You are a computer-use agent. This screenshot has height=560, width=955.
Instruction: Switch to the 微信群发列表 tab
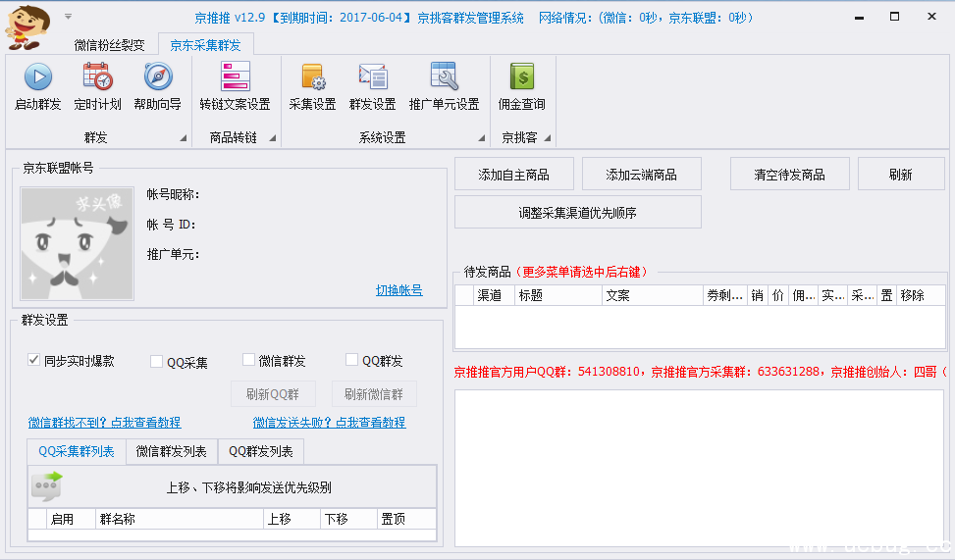[171, 452]
